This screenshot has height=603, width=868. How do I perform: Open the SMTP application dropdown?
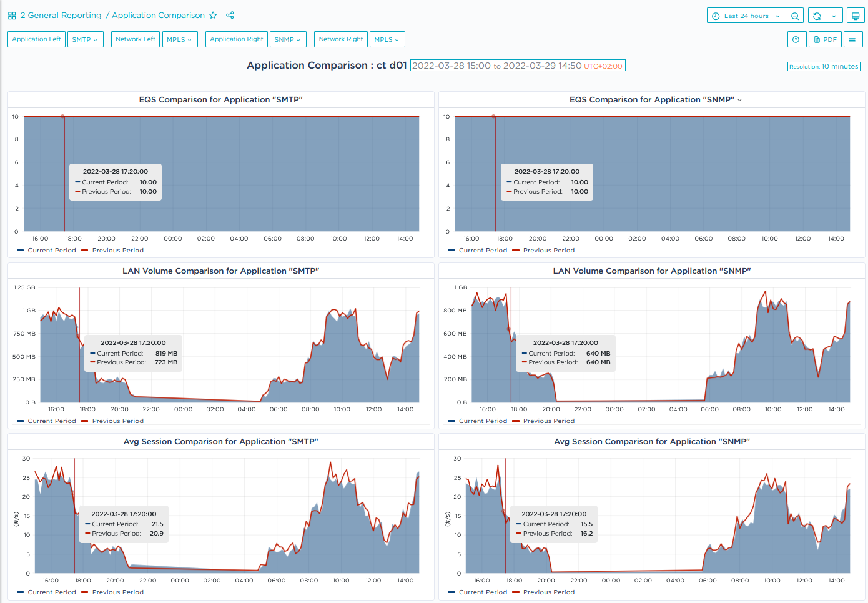[85, 39]
